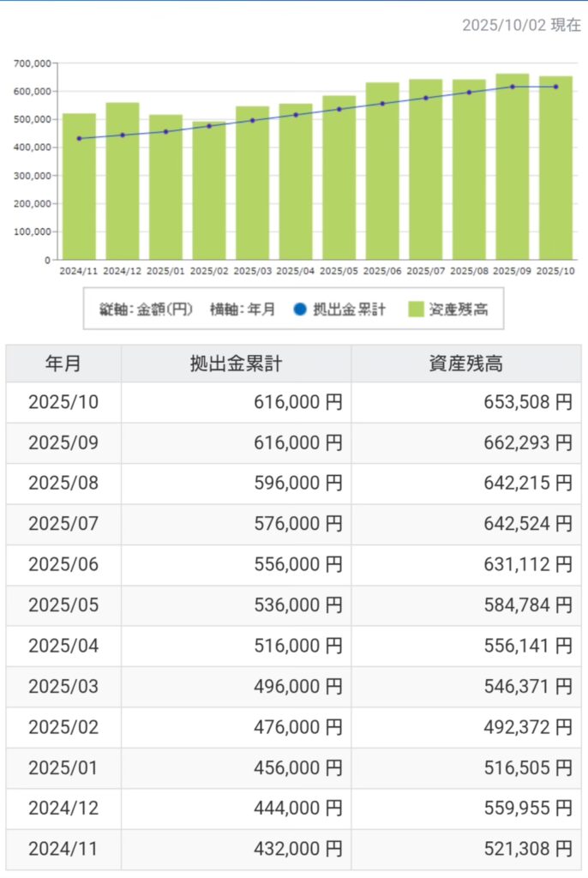Select the 2025/10 row date cell
This screenshot has height=878, width=588.
(x=63, y=402)
